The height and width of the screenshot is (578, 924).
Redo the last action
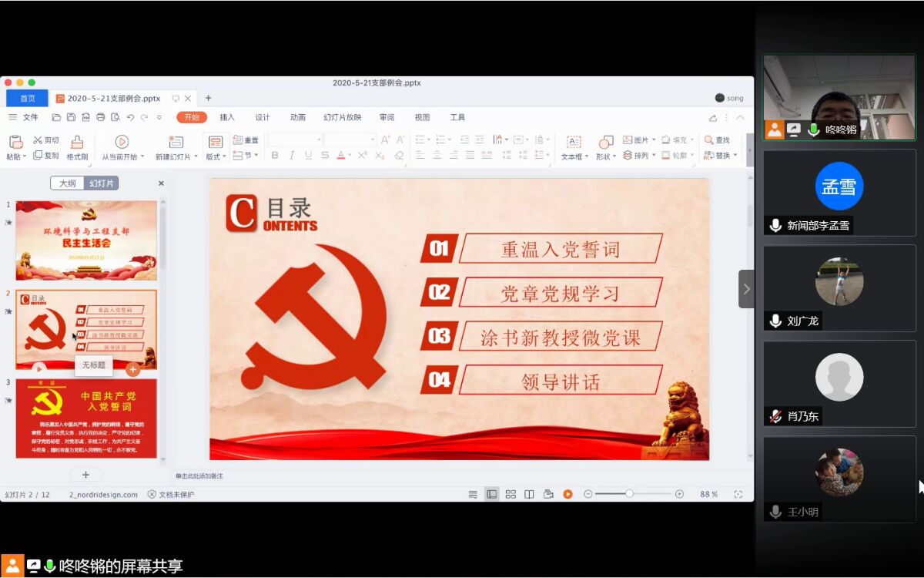(x=144, y=117)
